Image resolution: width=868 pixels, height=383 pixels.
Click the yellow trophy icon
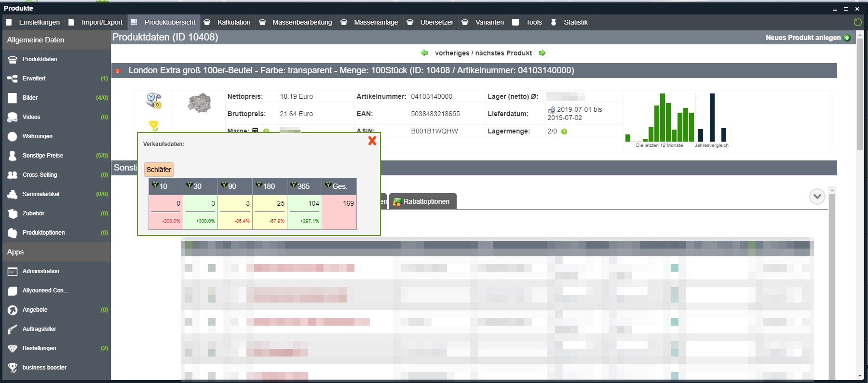coord(153,126)
